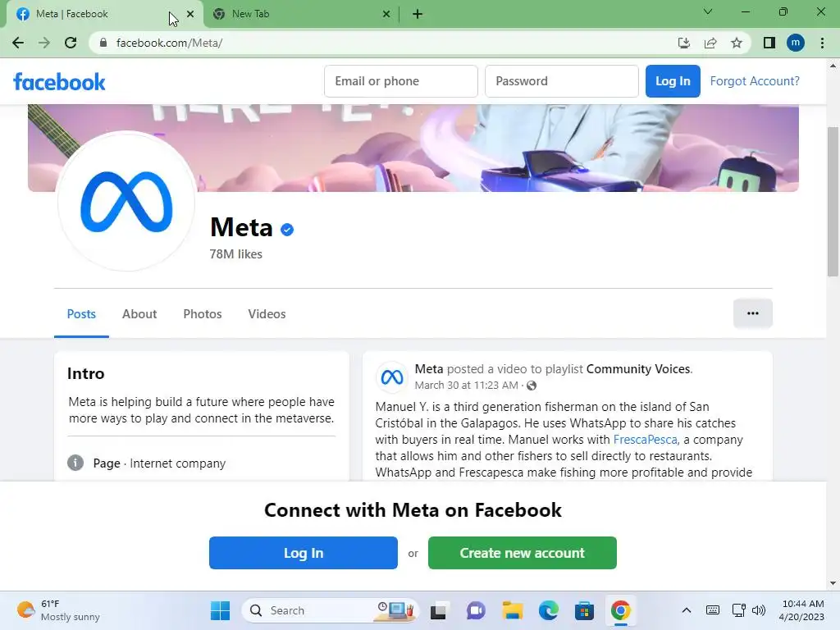Click the volume speaker tray icon
The image size is (840, 630).
click(x=759, y=610)
